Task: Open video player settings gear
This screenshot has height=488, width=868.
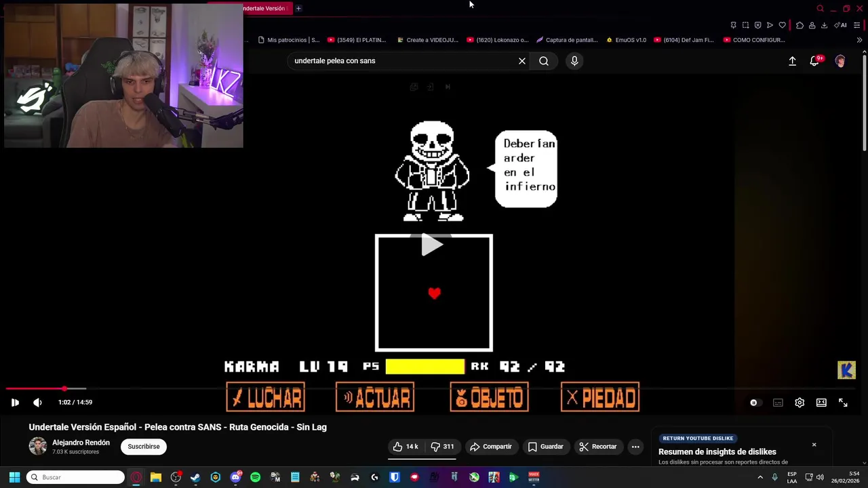Action: point(800,403)
